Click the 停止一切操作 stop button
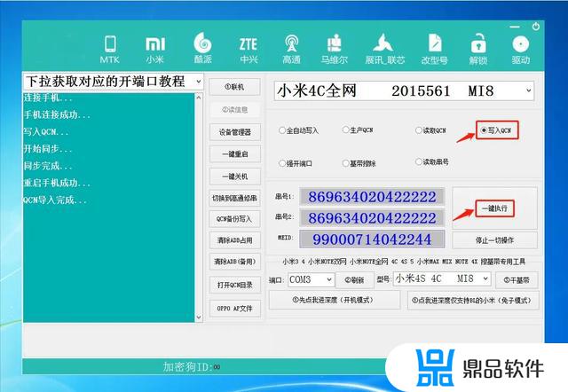The height and width of the screenshot is (392, 568). 495,240
